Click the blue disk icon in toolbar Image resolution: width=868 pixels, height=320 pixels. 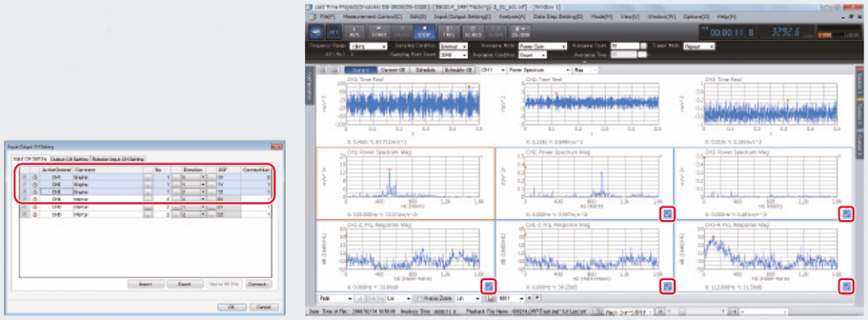tap(316, 32)
